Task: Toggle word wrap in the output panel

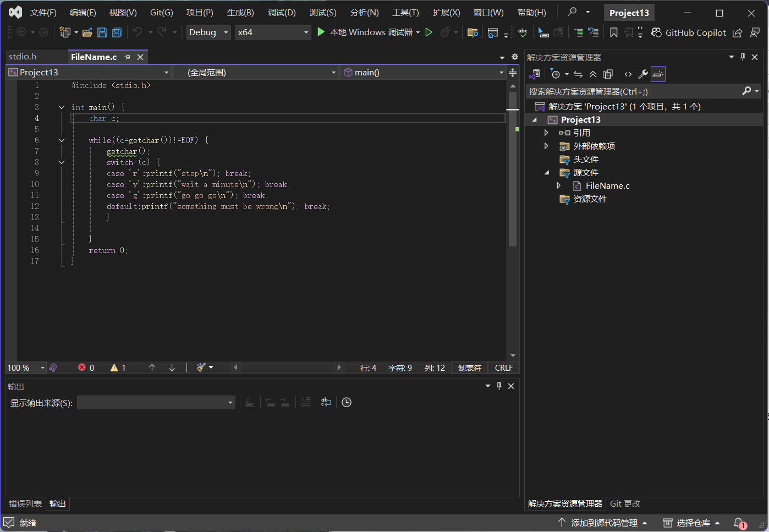Action: pos(326,403)
